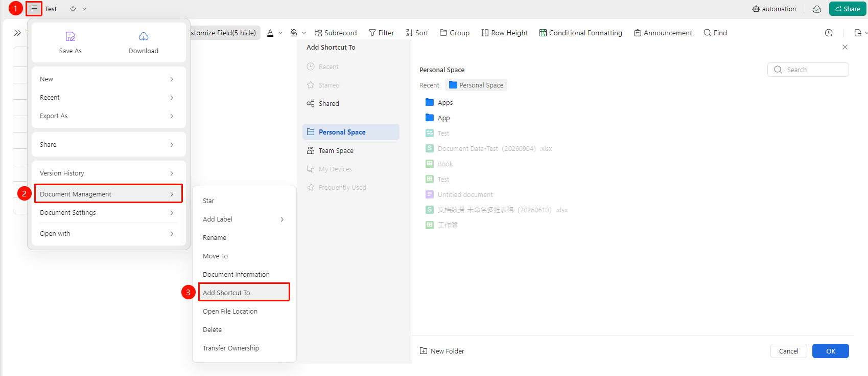
Task: Open Subrecord in the toolbar
Action: point(336,33)
